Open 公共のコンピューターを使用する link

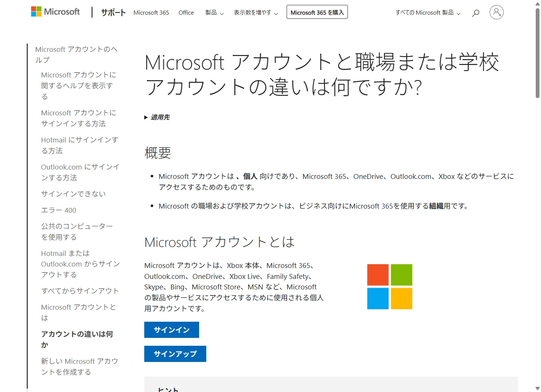point(77,232)
